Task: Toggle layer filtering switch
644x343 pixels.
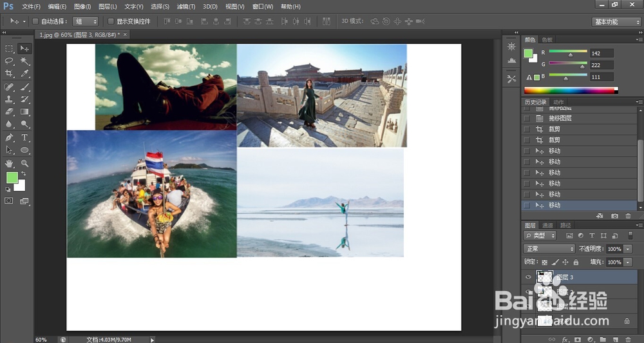Action: point(630,236)
